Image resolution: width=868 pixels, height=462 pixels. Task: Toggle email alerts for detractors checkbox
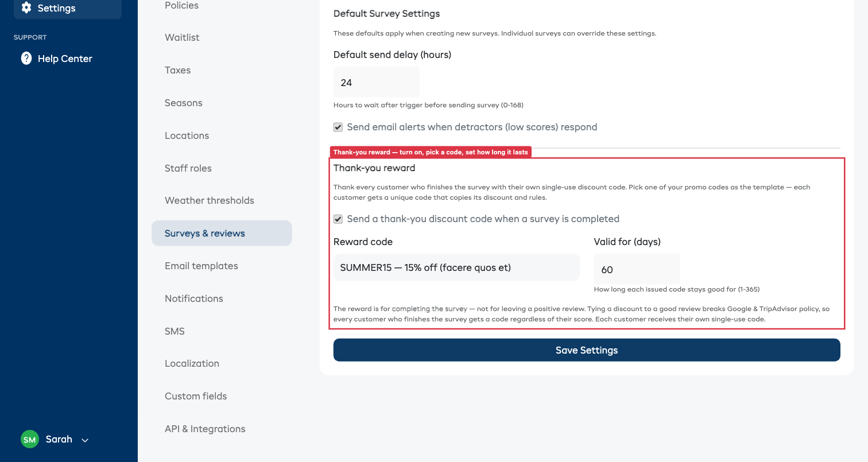[338, 127]
